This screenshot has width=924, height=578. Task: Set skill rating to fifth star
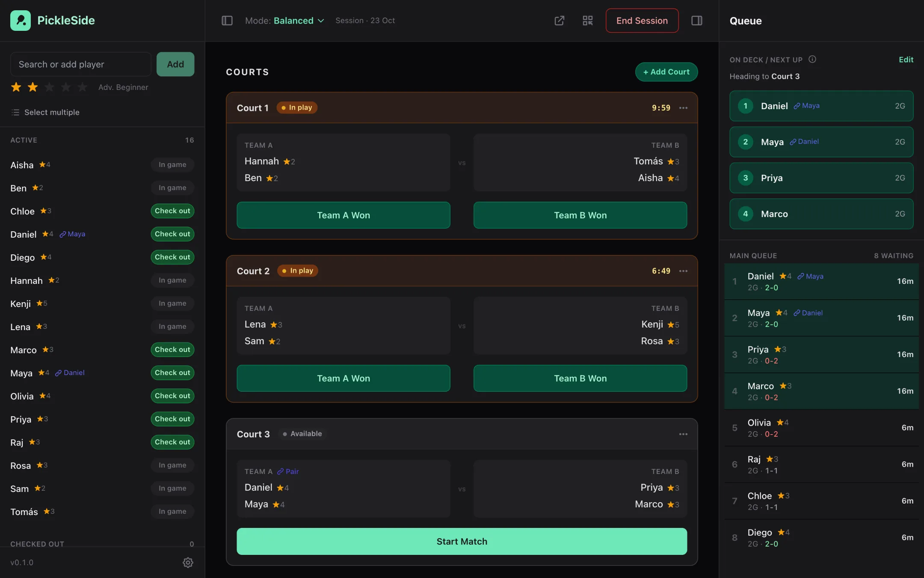82,87
